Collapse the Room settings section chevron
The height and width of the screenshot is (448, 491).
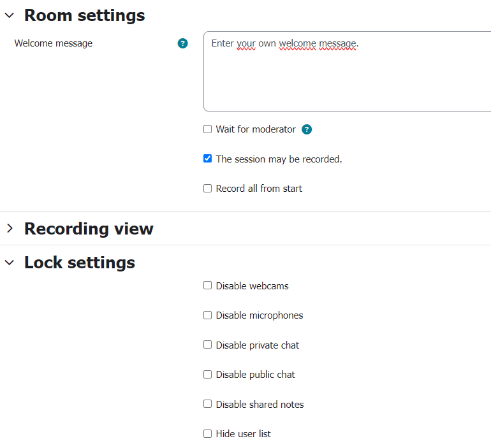(x=10, y=15)
